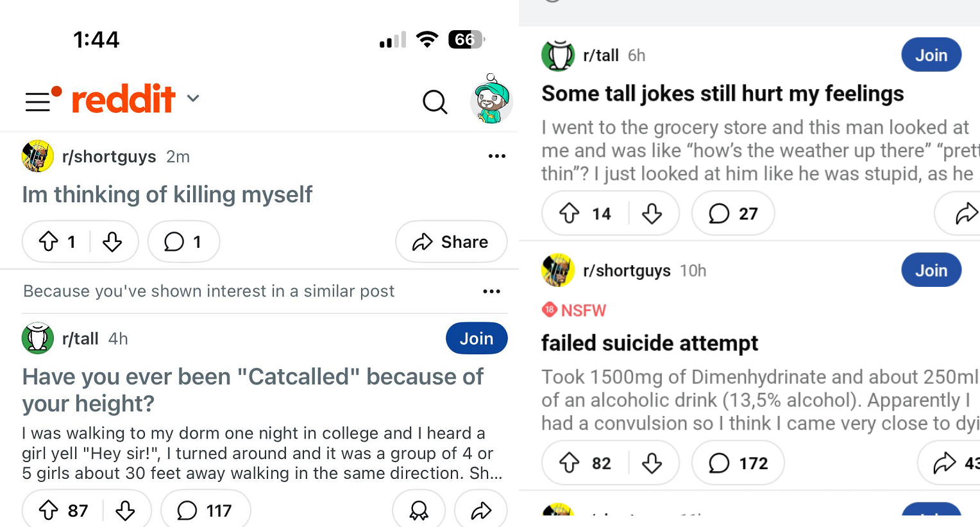The image size is (980, 527).
Task: Upvote the "failed suicide attempt" post
Action: (570, 463)
